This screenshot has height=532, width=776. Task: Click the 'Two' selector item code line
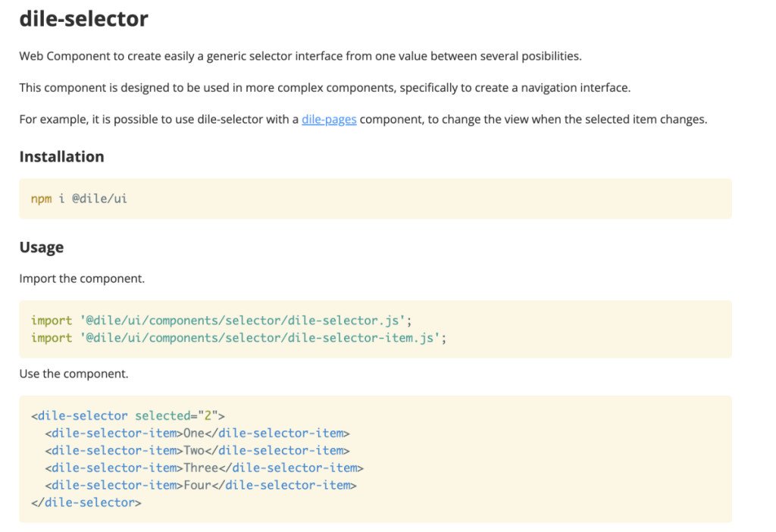point(197,451)
